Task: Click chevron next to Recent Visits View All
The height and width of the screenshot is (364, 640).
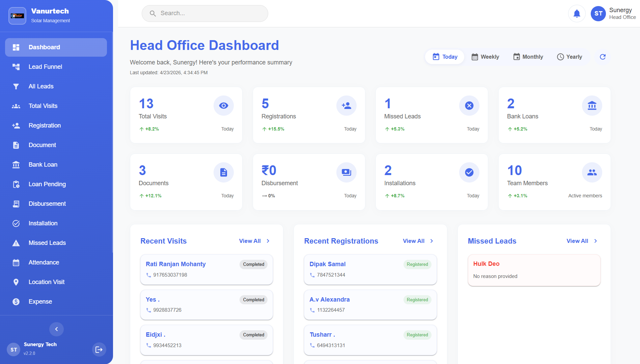Action: [268, 241]
